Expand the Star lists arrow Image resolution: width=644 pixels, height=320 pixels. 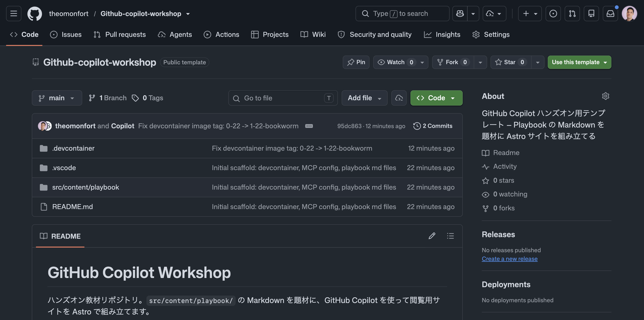tap(537, 62)
